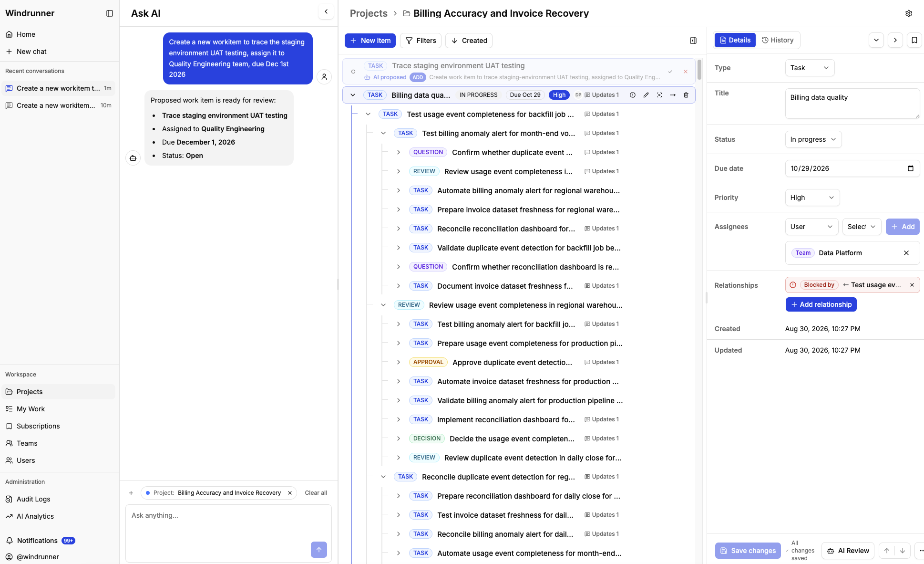Open more options ellipsis in details footer
Viewport: 924px width, 564px height.
pyautogui.click(x=921, y=551)
